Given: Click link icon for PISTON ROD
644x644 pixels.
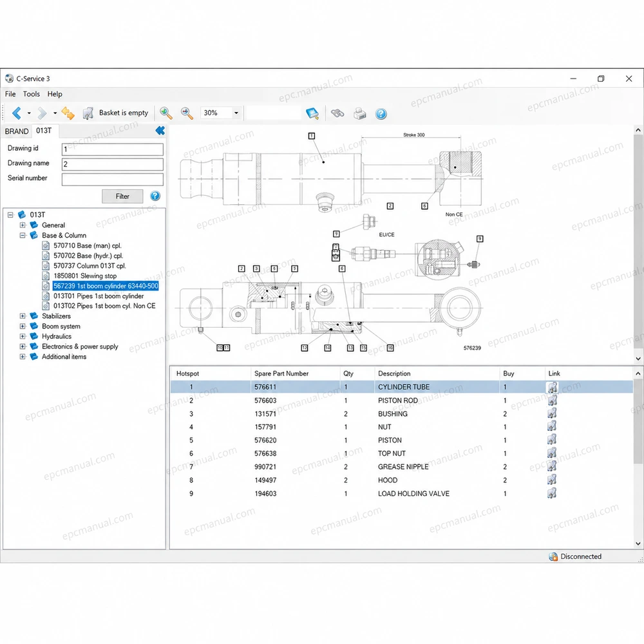Looking at the screenshot, I should pos(552,400).
